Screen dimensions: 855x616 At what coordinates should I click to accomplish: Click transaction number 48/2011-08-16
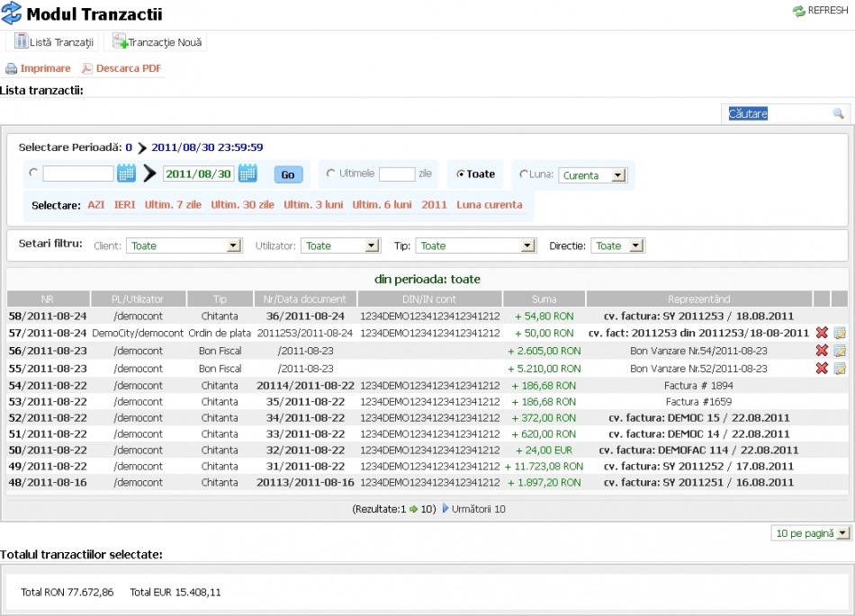point(48,483)
